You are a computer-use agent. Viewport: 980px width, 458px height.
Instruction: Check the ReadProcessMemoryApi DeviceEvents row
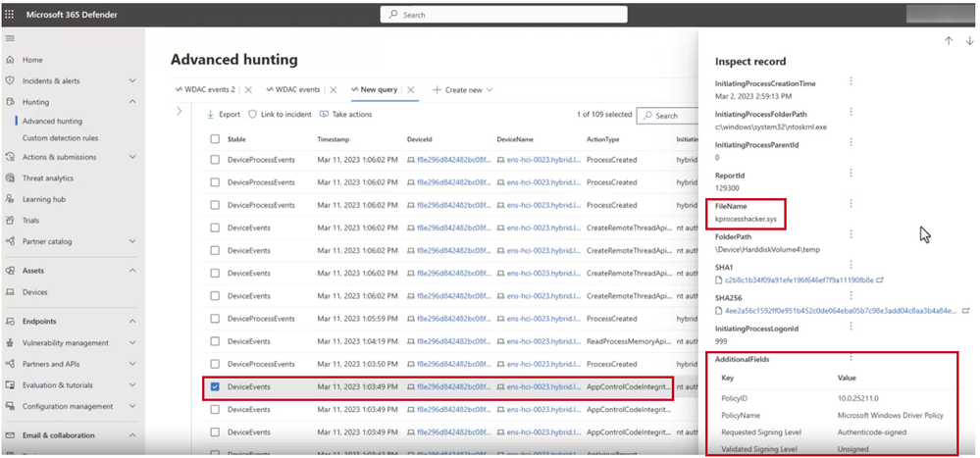point(215,341)
